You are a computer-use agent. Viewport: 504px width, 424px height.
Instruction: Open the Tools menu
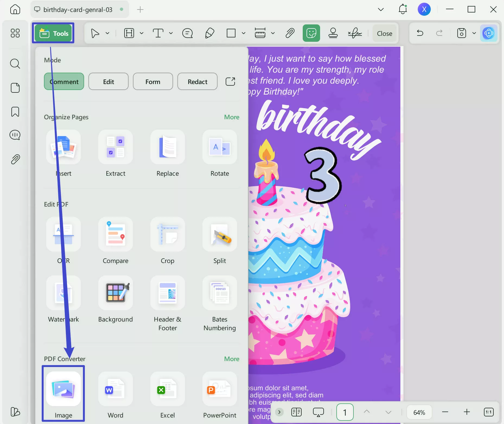53,33
